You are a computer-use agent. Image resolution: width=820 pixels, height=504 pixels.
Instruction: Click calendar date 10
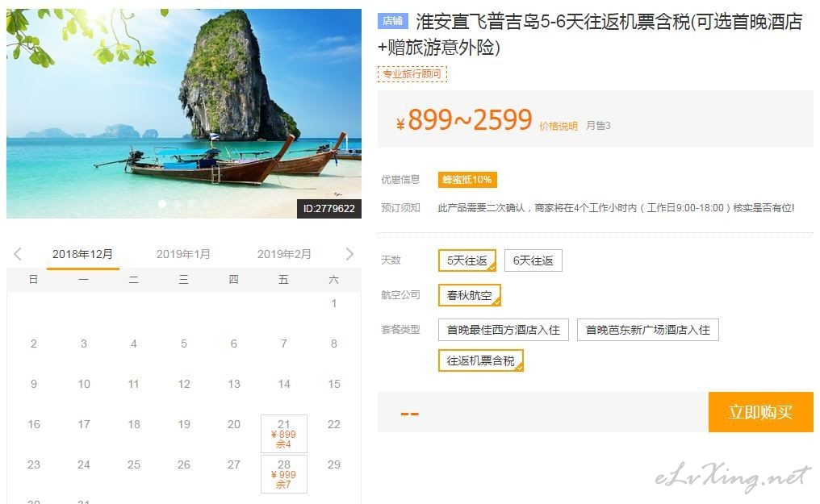click(84, 384)
